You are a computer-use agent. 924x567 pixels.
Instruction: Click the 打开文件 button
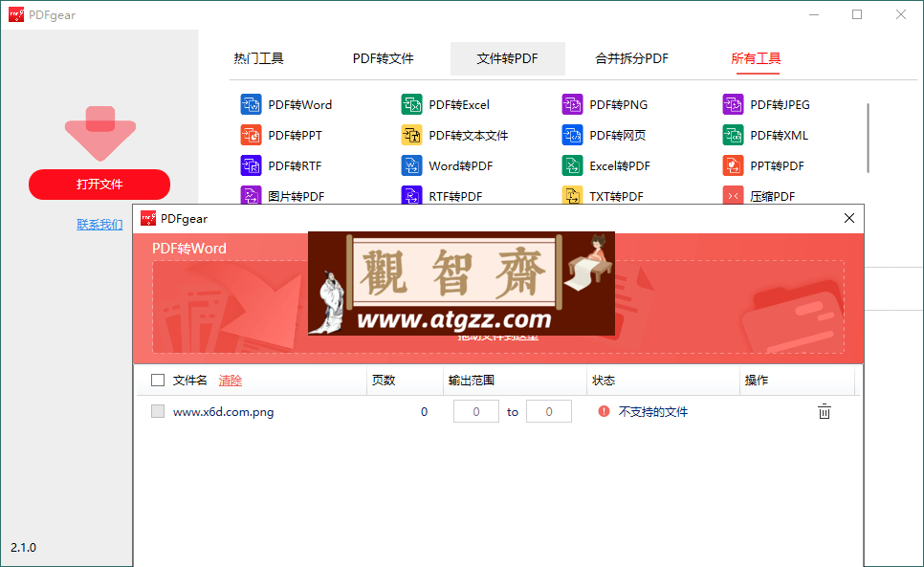(99, 185)
